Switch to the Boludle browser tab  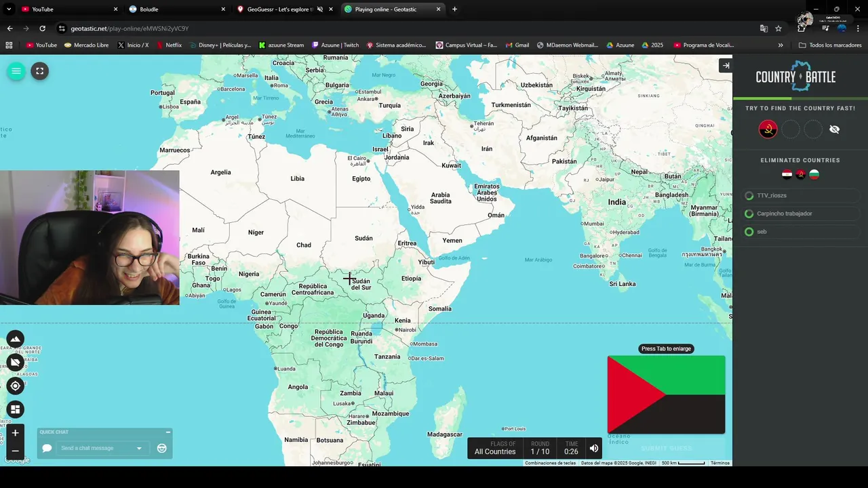[x=176, y=9]
